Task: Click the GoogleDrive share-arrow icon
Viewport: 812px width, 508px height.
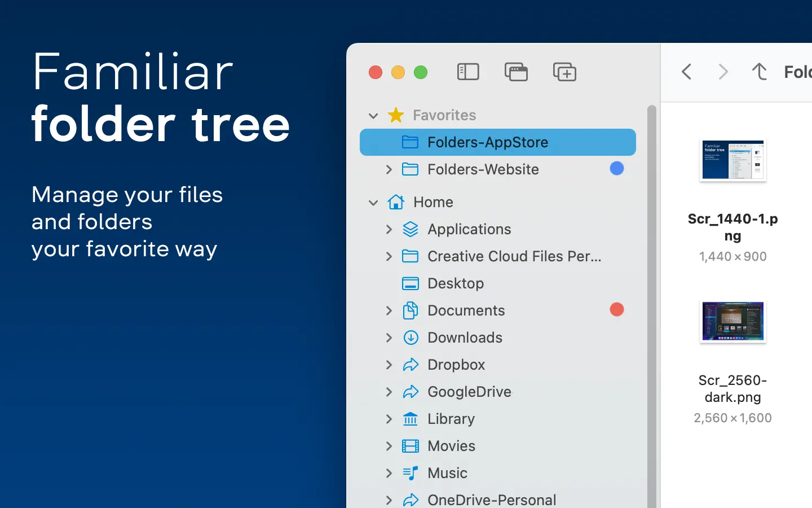Action: coord(411,392)
